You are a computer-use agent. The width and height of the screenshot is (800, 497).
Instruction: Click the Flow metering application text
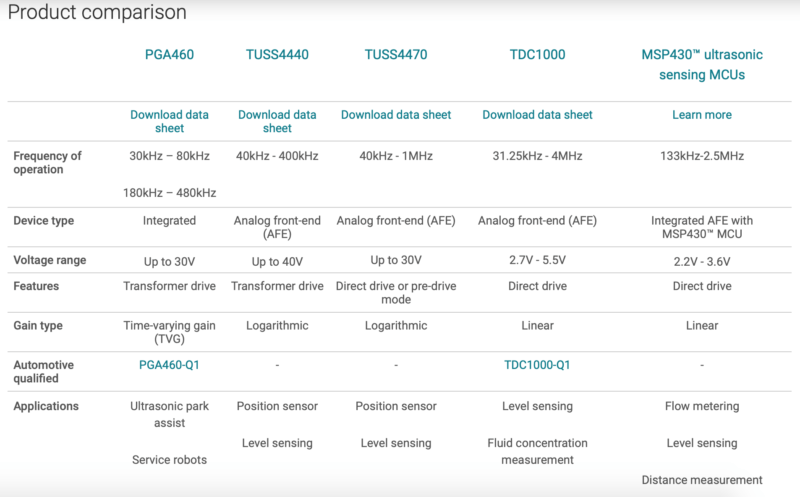(x=702, y=406)
